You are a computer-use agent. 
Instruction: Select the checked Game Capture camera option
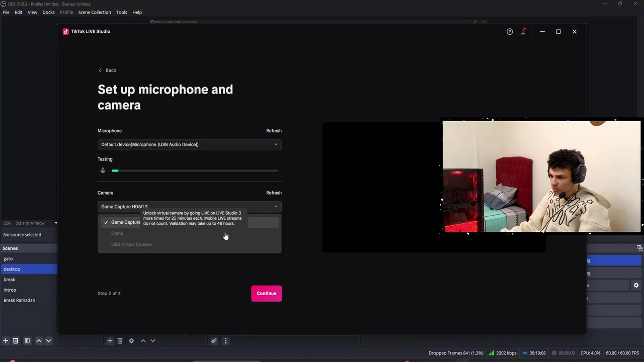[x=189, y=222]
